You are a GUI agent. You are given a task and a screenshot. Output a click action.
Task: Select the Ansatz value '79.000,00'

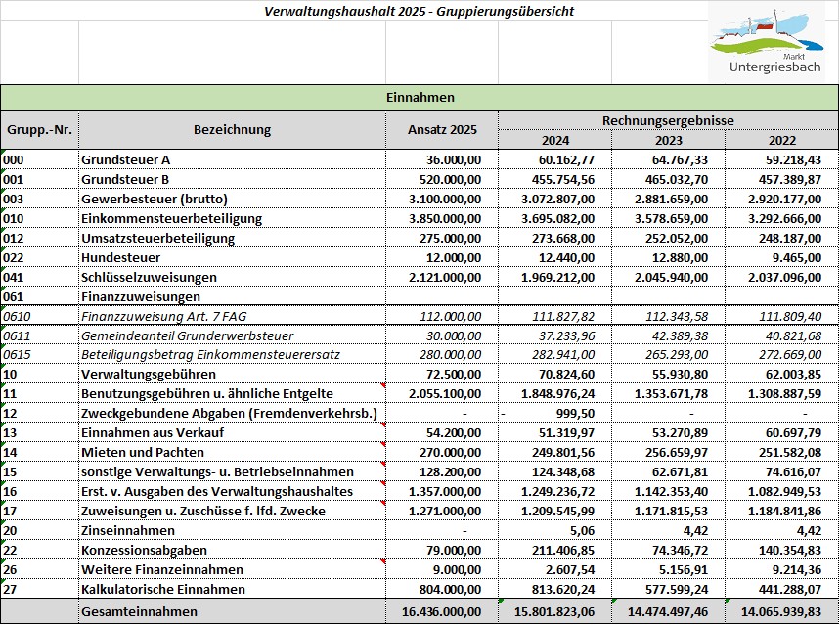click(453, 551)
